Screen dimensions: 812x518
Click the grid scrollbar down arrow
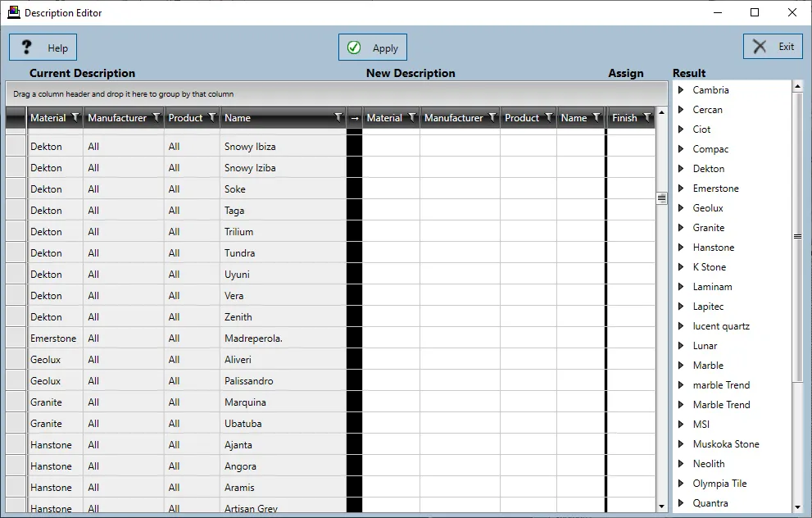661,507
